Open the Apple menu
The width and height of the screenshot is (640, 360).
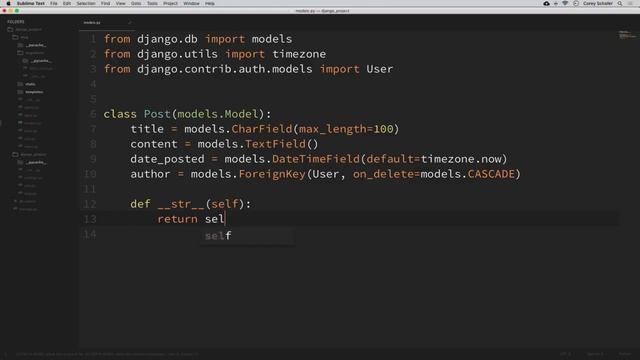tap(8, 3)
